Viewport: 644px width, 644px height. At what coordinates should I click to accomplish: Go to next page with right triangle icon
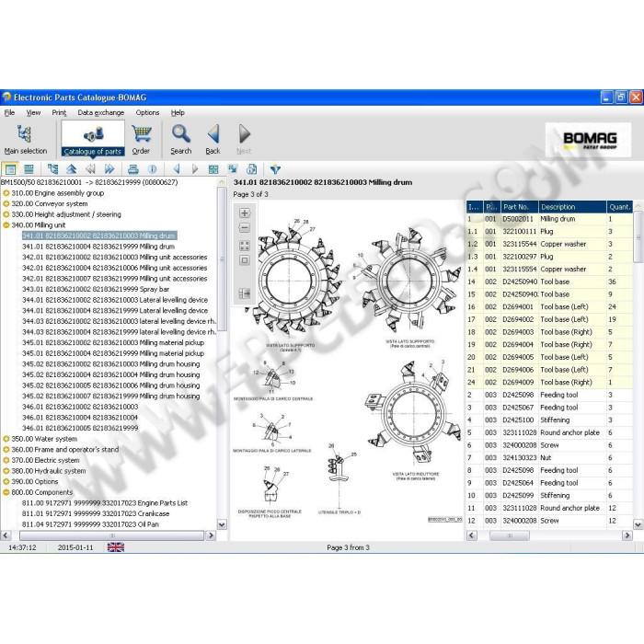(x=195, y=168)
